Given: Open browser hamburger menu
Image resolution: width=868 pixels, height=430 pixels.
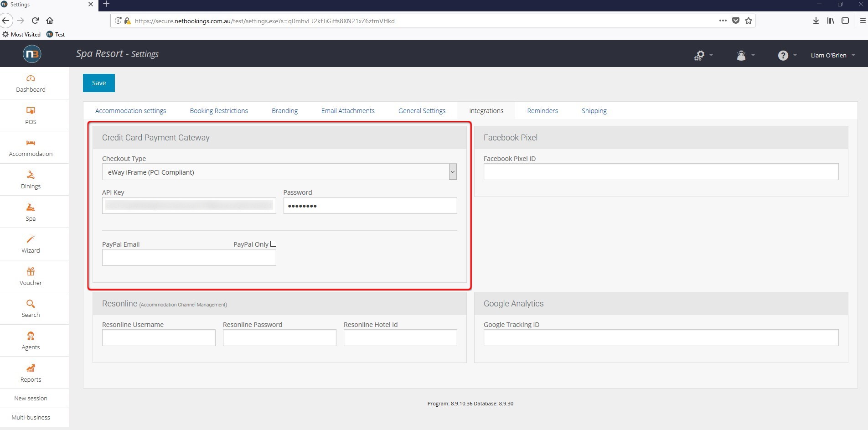Looking at the screenshot, I should [x=863, y=21].
